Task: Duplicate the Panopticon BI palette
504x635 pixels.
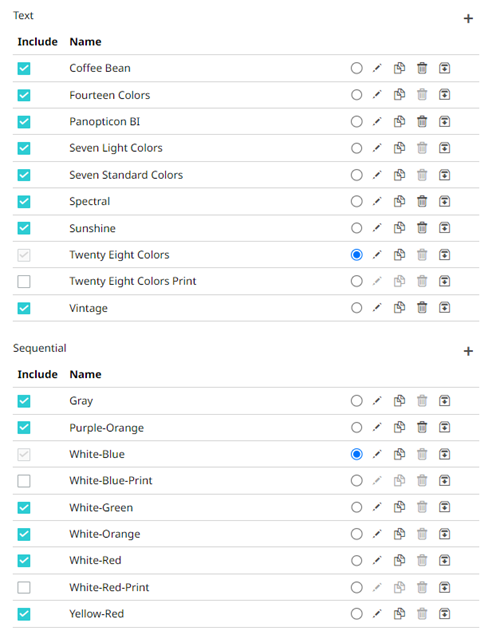Action: pyautogui.click(x=399, y=121)
